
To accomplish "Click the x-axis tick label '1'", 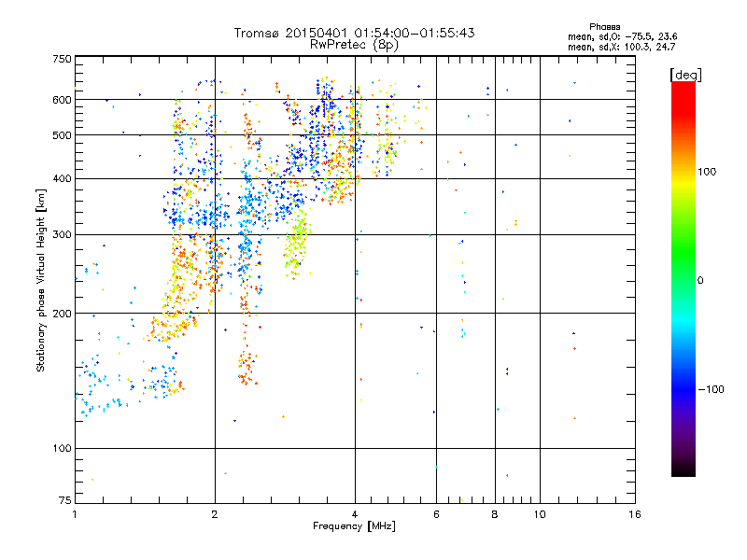I will coord(75,514).
